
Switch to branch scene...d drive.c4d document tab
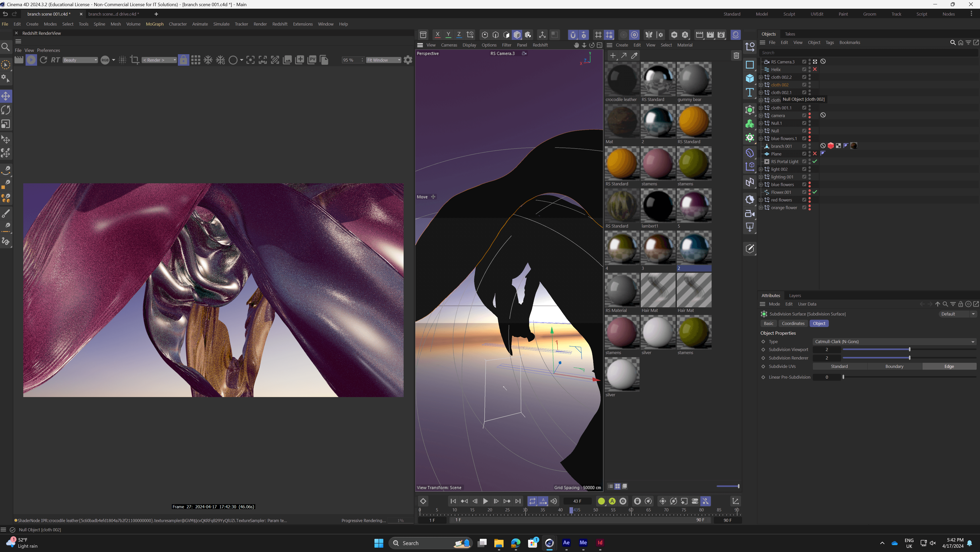click(x=113, y=14)
